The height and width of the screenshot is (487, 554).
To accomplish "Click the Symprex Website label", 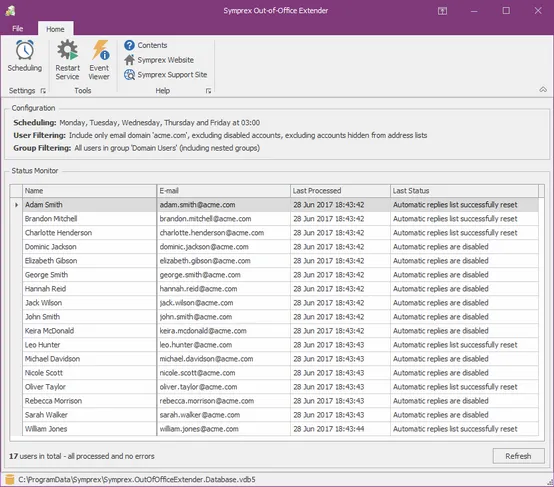I will (x=166, y=60).
